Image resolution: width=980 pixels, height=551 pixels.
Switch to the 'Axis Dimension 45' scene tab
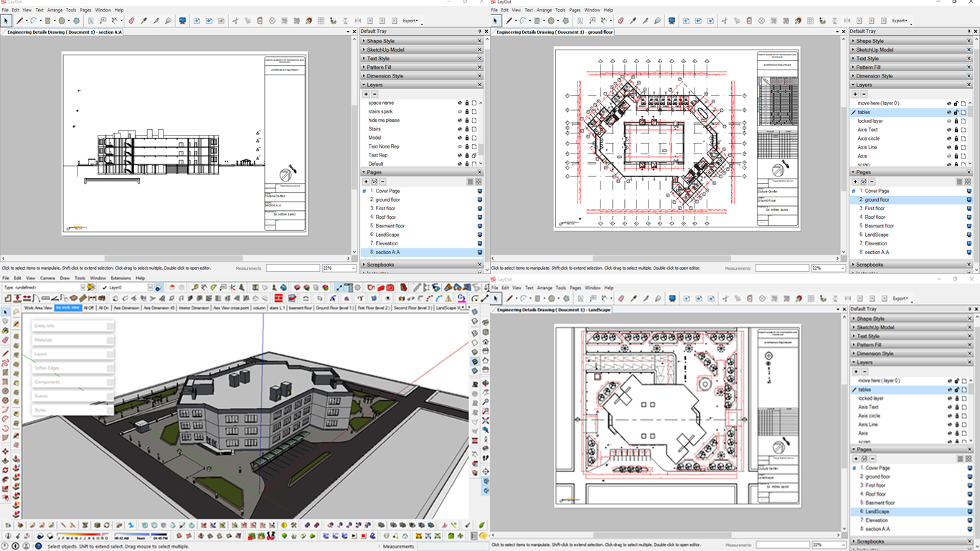click(x=159, y=308)
